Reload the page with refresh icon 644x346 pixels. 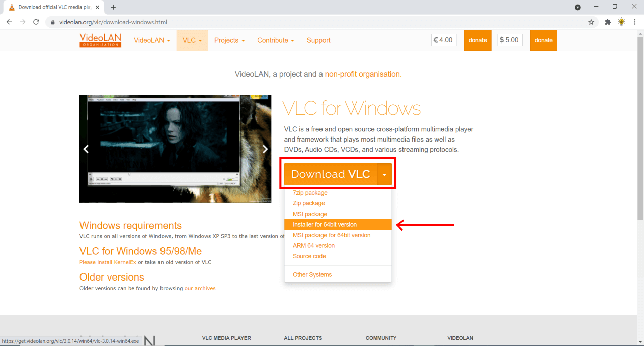[36, 22]
